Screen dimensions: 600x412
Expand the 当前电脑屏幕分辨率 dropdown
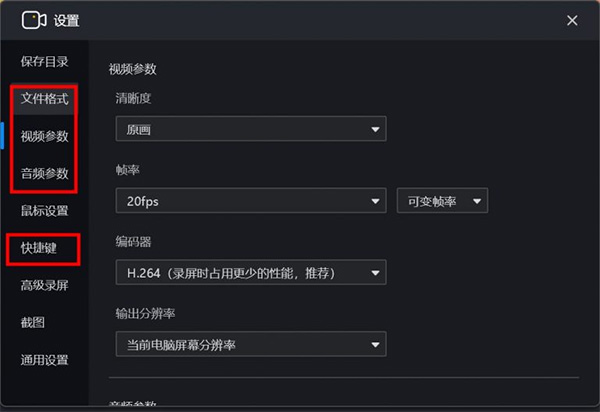click(x=250, y=345)
